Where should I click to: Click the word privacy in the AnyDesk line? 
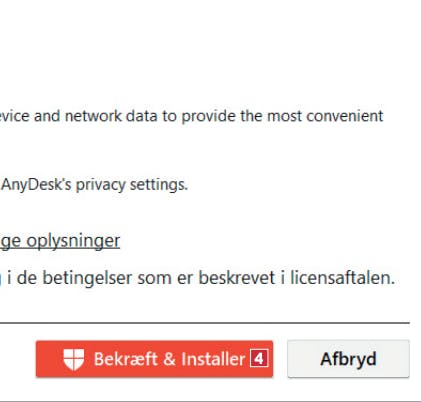point(100,185)
